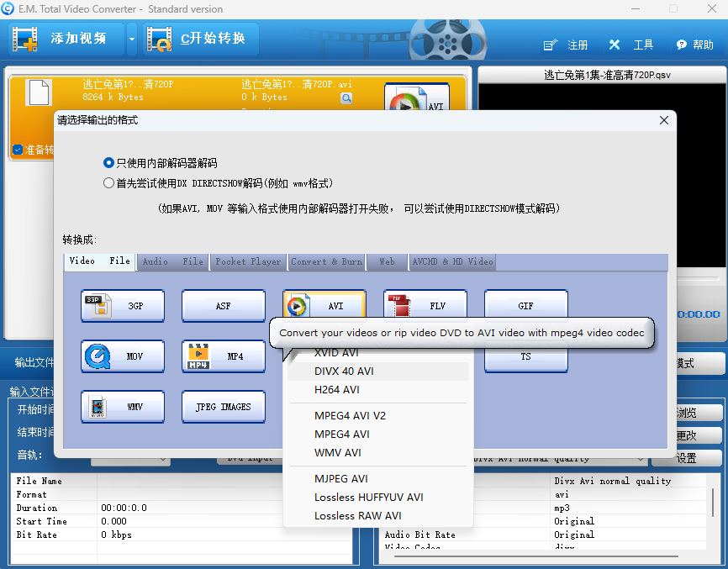Select the TS output format
Image resolution: width=728 pixels, height=569 pixels.
click(526, 356)
